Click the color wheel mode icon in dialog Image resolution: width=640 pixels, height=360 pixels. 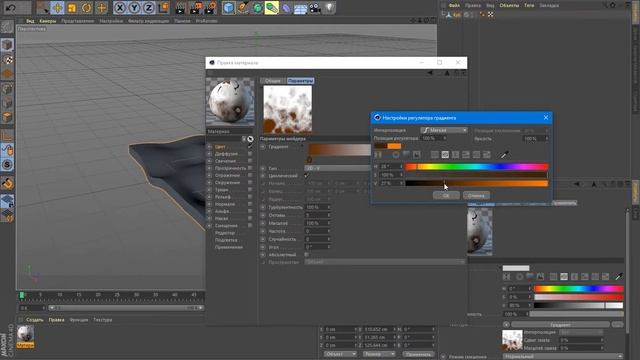coord(396,155)
